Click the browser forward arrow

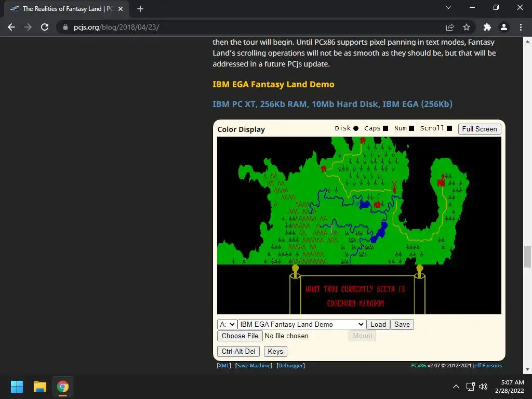click(28, 27)
